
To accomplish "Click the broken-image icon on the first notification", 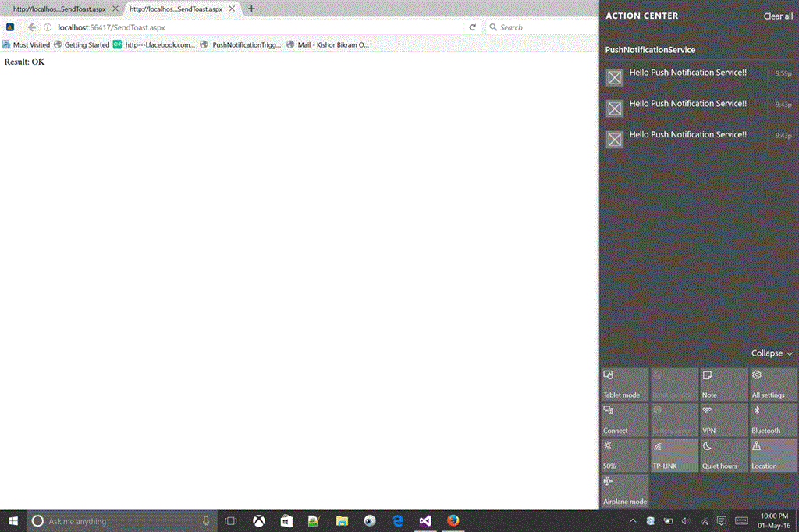I will [614, 77].
